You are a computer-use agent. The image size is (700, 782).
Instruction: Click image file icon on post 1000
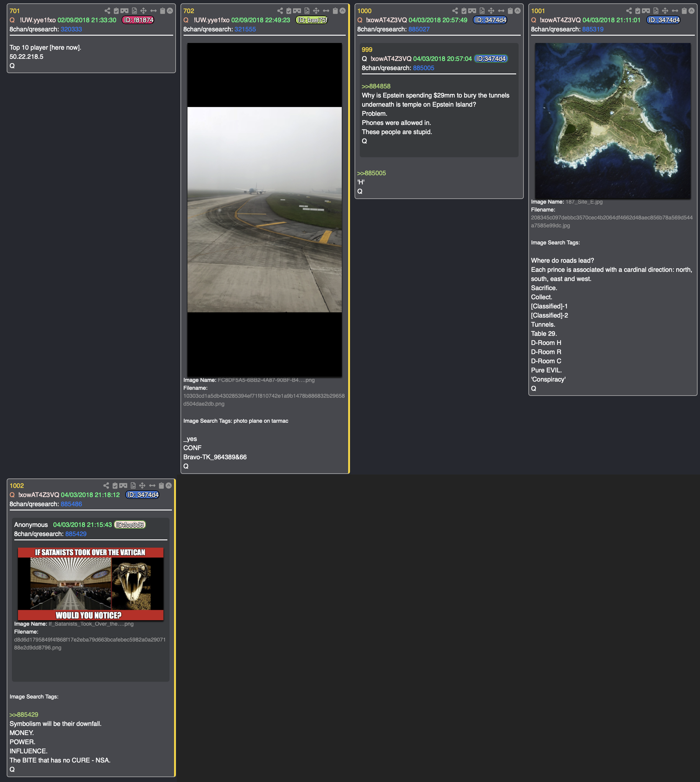pos(482,11)
